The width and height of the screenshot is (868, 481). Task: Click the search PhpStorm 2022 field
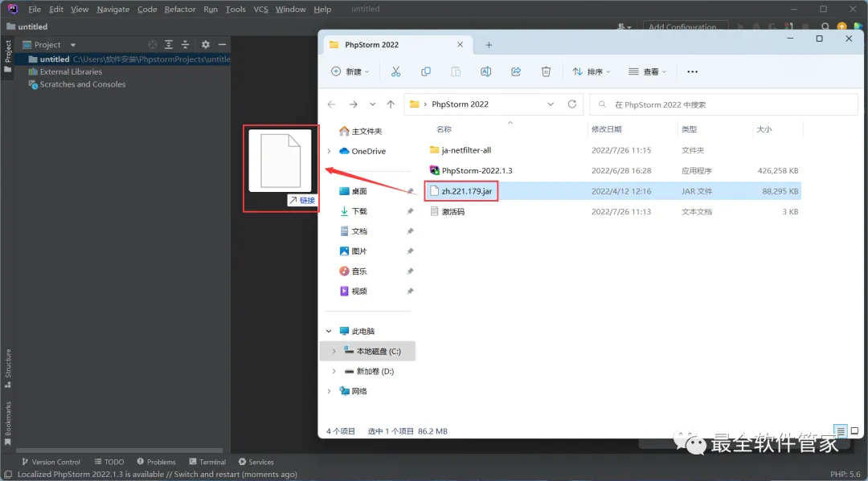[724, 104]
